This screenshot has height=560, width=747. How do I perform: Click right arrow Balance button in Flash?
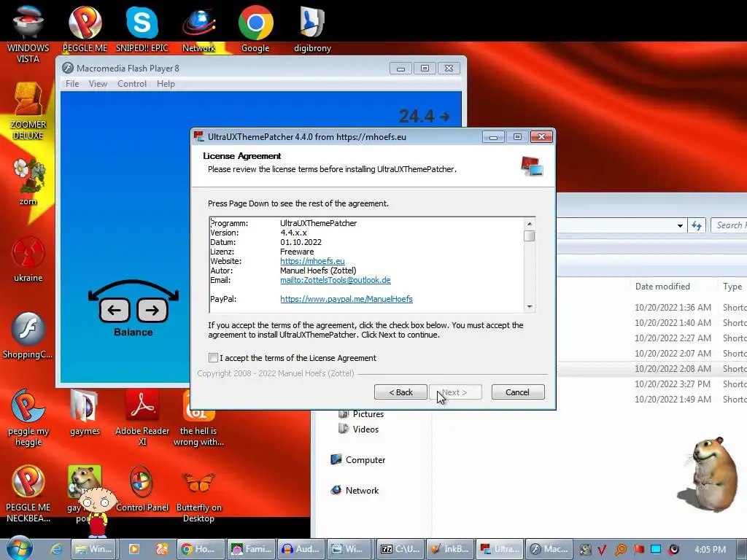coord(152,311)
